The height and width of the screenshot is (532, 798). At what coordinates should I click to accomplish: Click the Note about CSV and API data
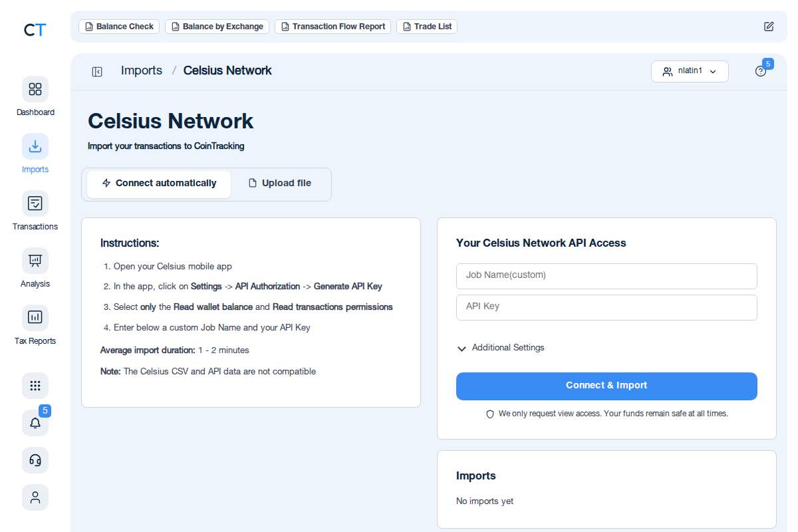[208, 371]
